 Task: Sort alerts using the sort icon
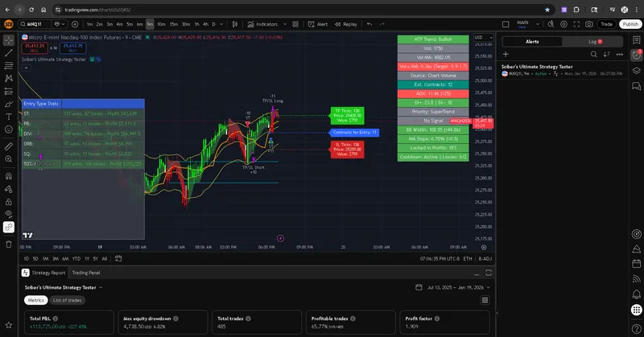(x=607, y=54)
